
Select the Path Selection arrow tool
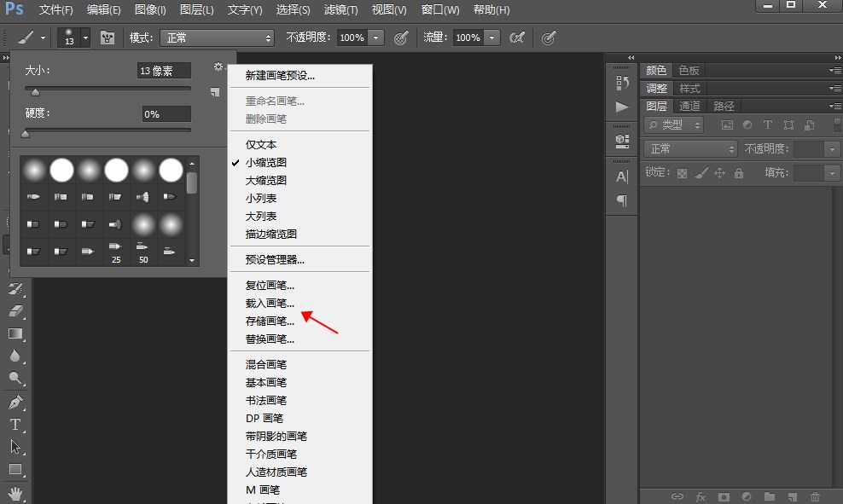click(x=15, y=447)
